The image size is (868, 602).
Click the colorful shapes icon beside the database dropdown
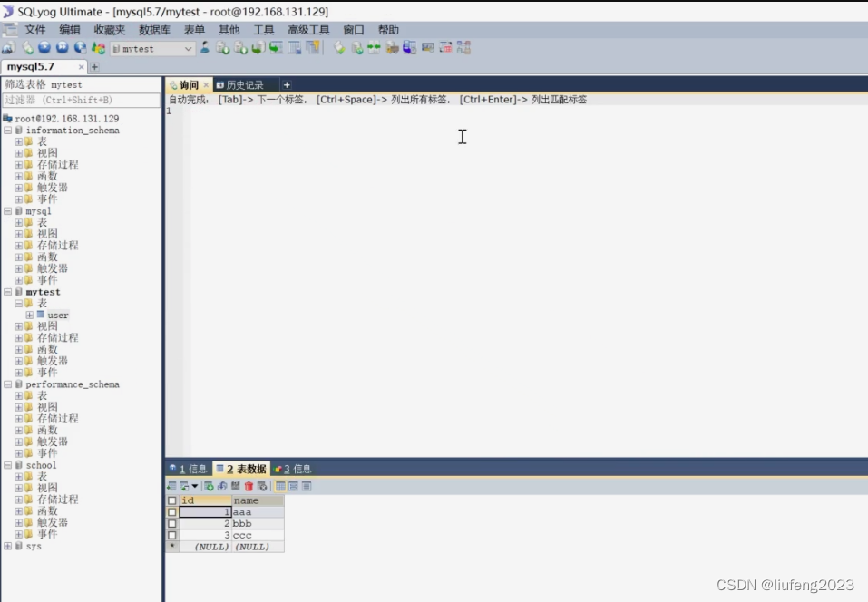coord(99,48)
